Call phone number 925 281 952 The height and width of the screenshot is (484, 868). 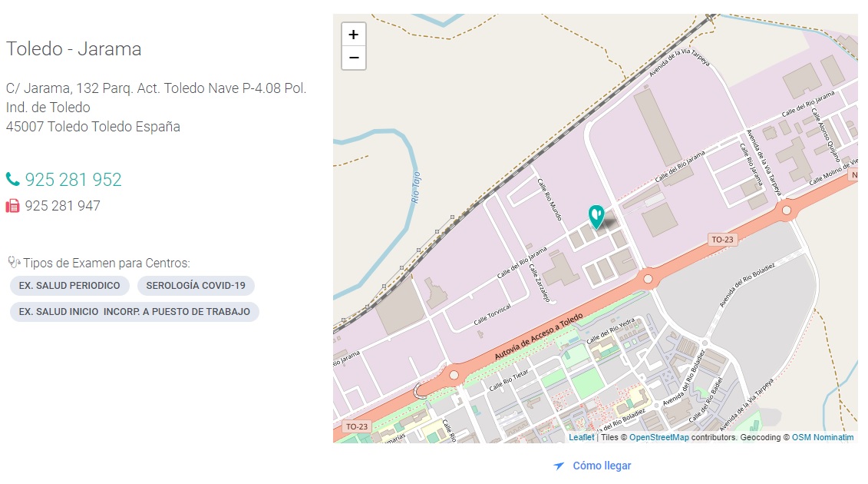pyautogui.click(x=73, y=180)
